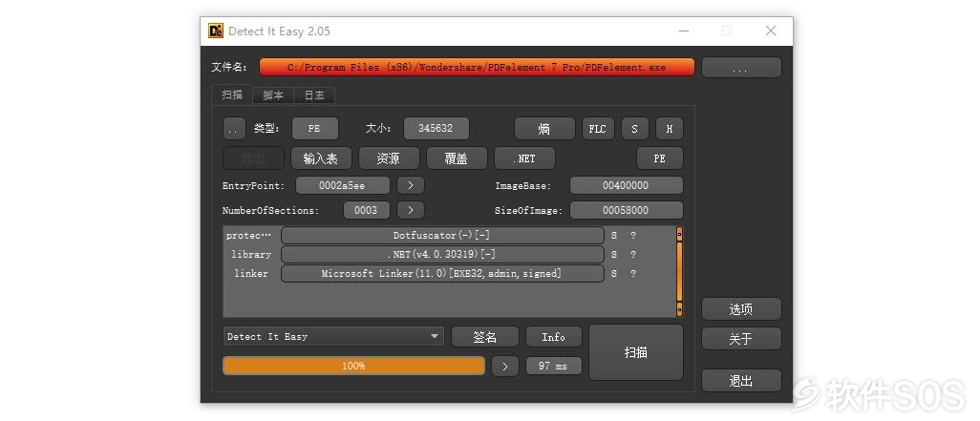Open the 选项 options button
Screen dimensions: 980x421
coord(741,309)
